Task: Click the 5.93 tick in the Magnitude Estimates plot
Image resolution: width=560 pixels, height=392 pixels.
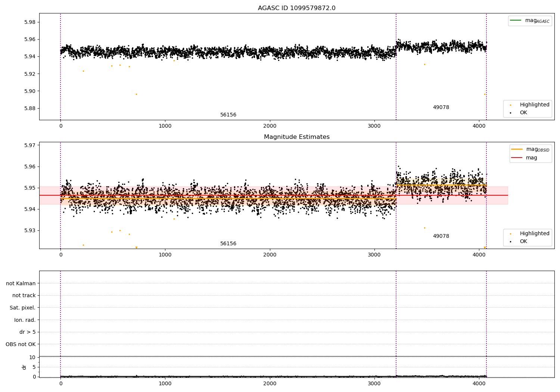Action: (29, 231)
